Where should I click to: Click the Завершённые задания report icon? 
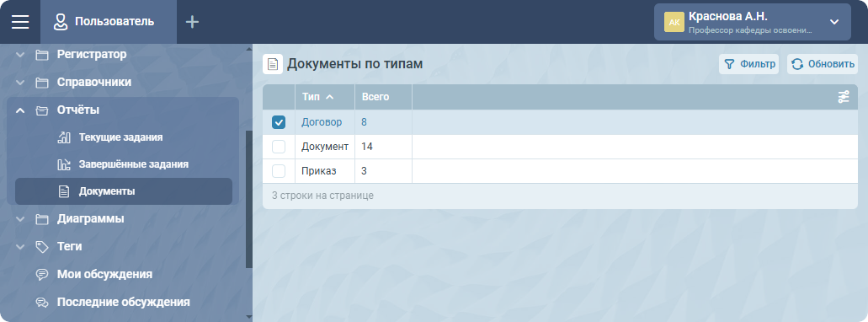pyautogui.click(x=64, y=164)
